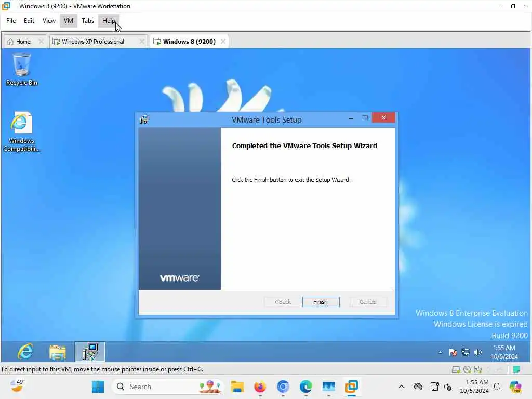
Task: Click the green message log icon in status bar
Action: pos(516,369)
